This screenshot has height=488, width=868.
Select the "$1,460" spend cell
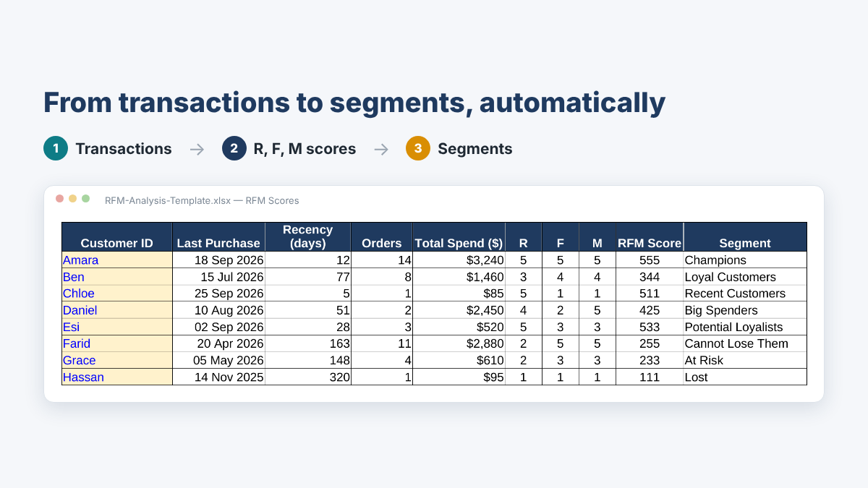pyautogui.click(x=459, y=277)
